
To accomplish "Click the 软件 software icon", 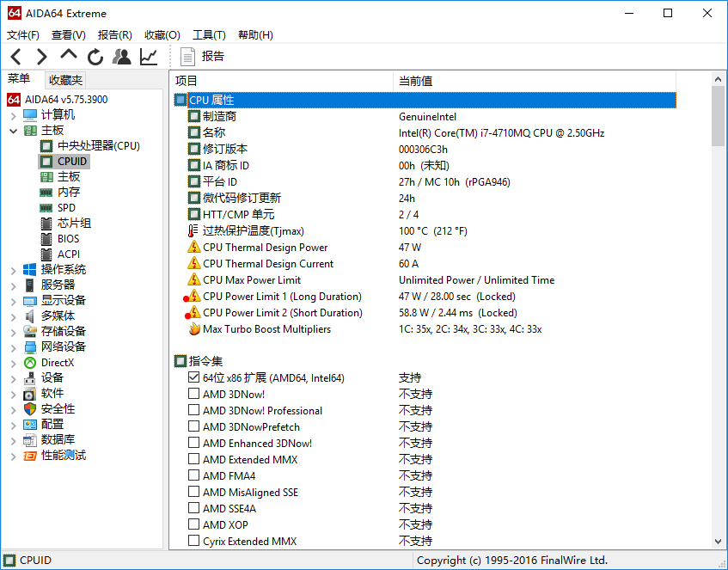I will [x=30, y=394].
